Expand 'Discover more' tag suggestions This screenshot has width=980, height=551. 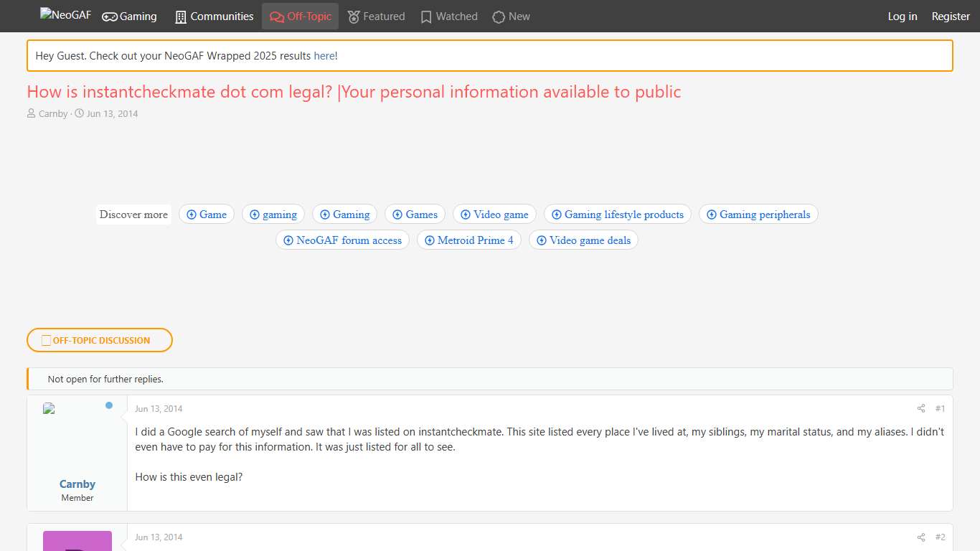pyautogui.click(x=133, y=214)
